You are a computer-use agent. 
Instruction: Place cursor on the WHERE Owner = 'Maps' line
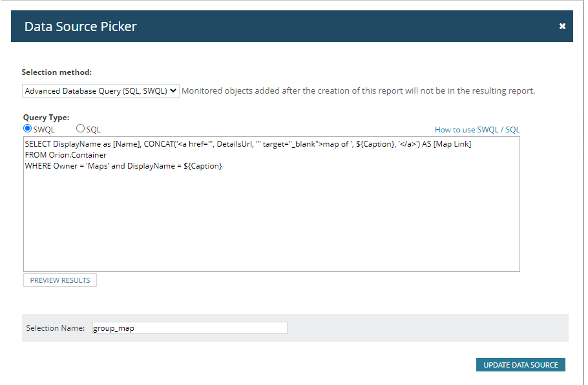pyautogui.click(x=123, y=166)
